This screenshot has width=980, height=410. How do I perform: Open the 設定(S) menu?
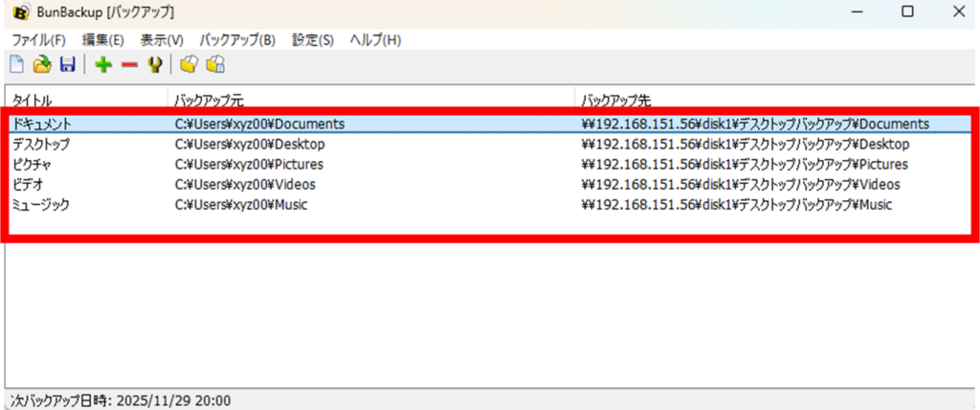pyautogui.click(x=313, y=40)
